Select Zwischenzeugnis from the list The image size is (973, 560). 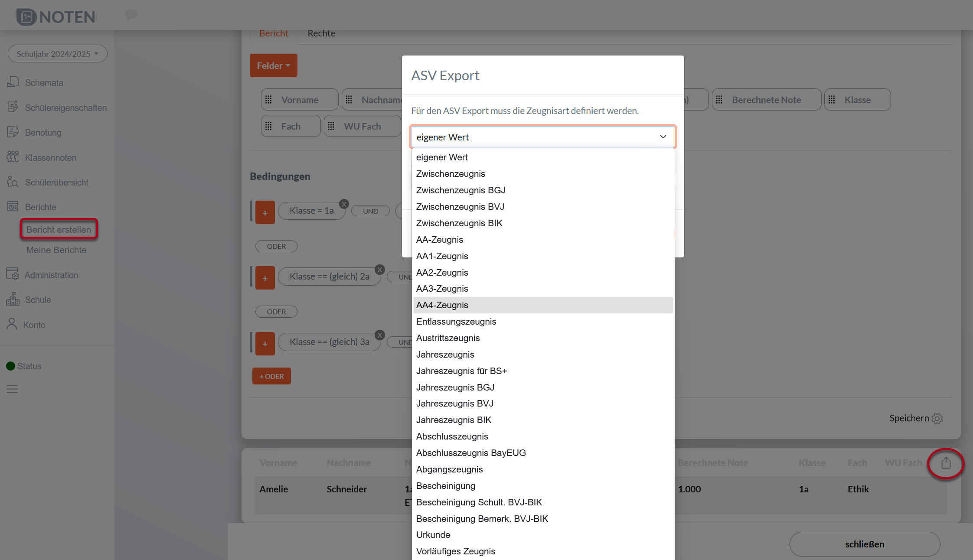point(451,174)
